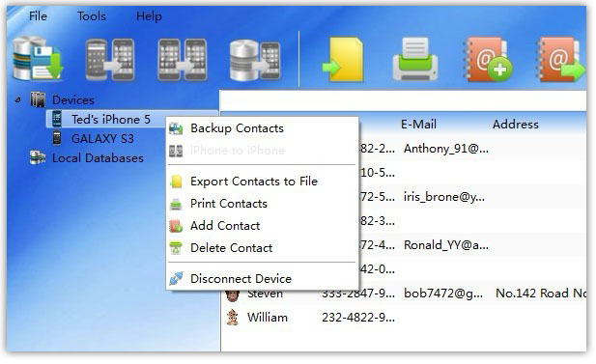Click the Add contact address book icon

[488, 59]
